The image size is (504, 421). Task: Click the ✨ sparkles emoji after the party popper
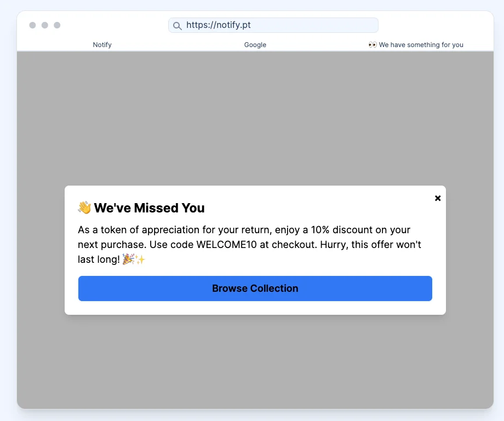click(141, 259)
